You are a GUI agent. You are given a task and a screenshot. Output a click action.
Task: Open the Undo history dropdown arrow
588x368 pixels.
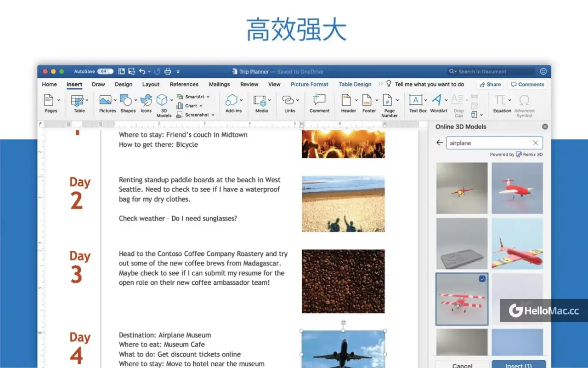click(149, 72)
